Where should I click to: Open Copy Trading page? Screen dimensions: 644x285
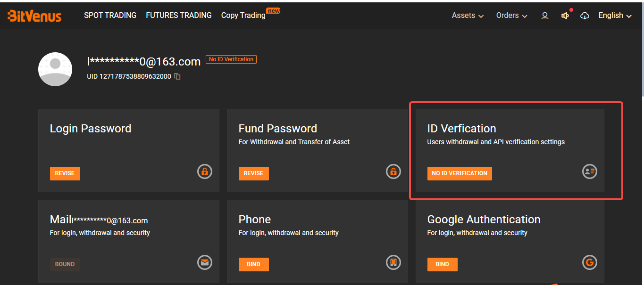click(x=243, y=16)
